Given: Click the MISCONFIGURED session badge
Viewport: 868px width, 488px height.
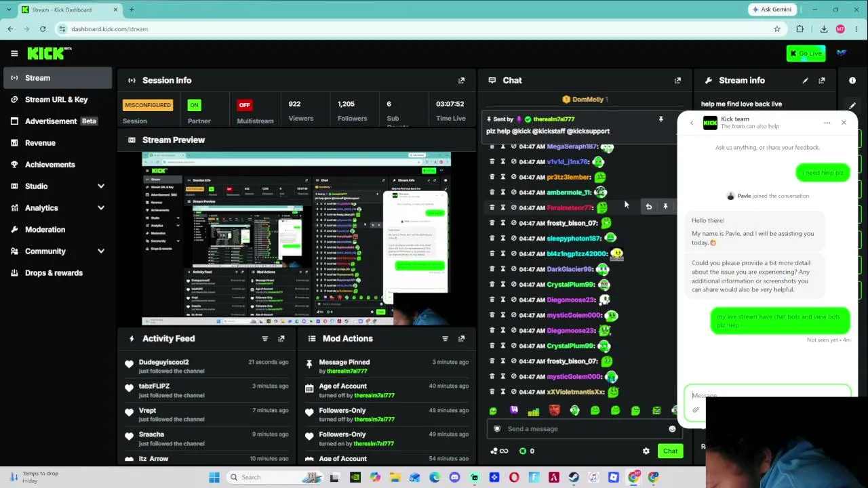Looking at the screenshot, I should pyautogui.click(x=147, y=105).
